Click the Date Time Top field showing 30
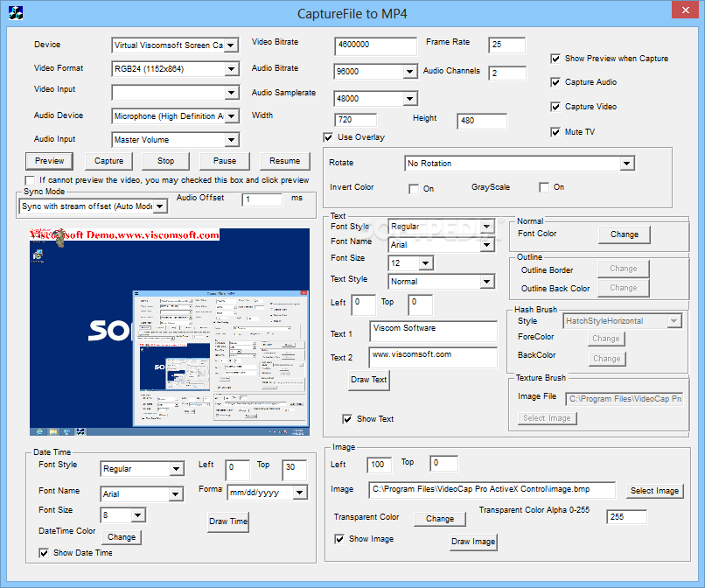 [295, 470]
